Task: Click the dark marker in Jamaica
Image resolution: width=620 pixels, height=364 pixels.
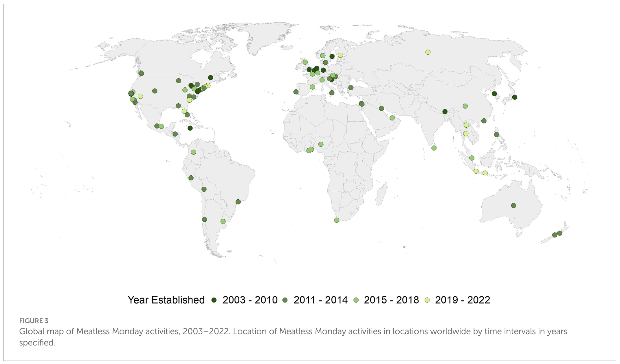Action: pyautogui.click(x=190, y=128)
